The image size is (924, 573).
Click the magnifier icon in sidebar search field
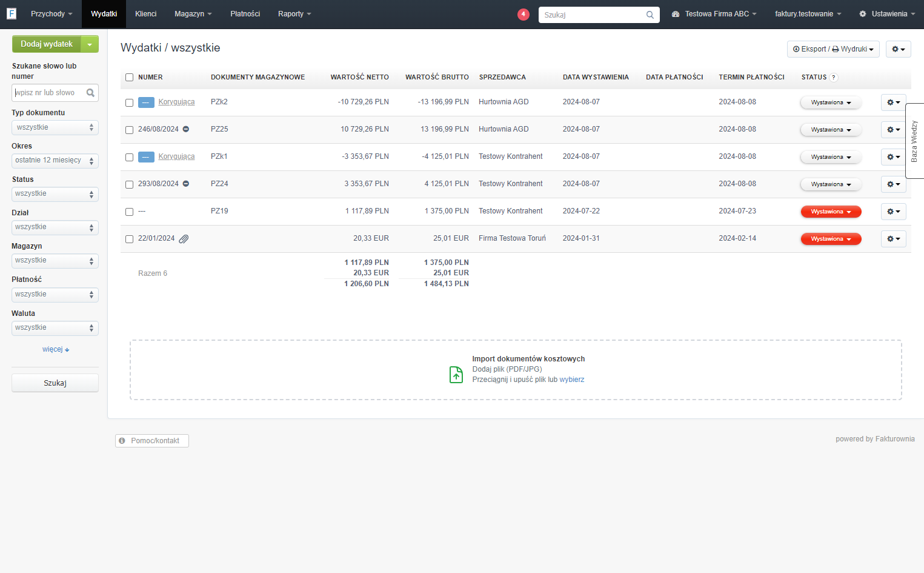click(x=90, y=93)
